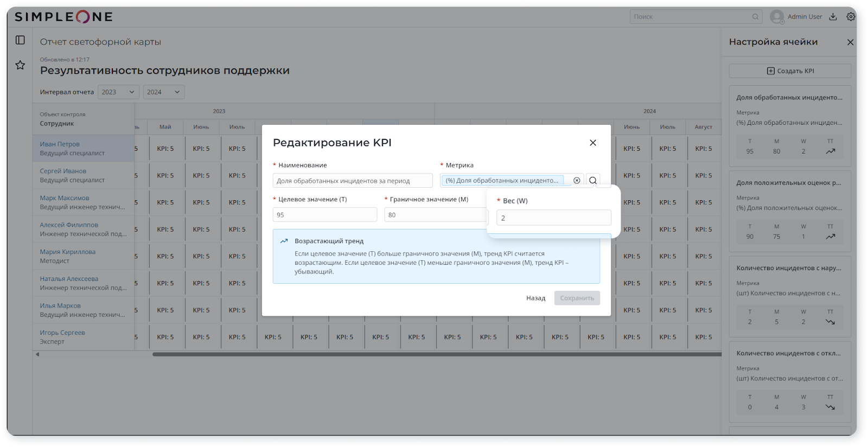Image resolution: width=868 pixels, height=447 pixels.
Task: Open employee link Мария Кириллова
Action: coord(67,252)
